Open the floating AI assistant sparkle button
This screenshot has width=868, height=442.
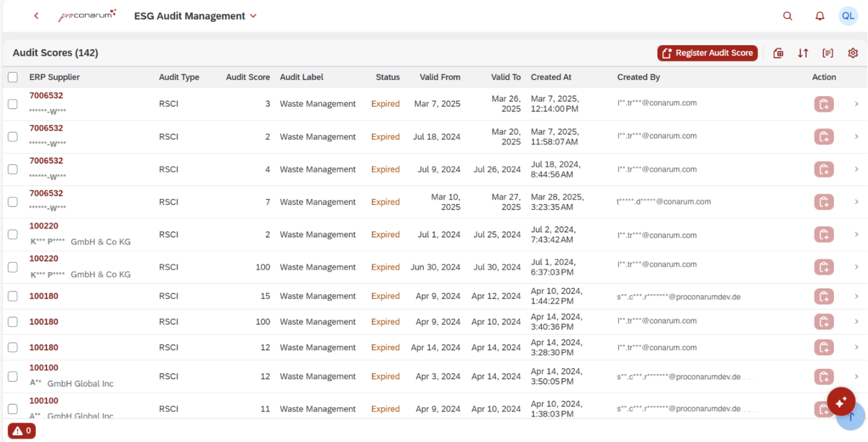841,402
